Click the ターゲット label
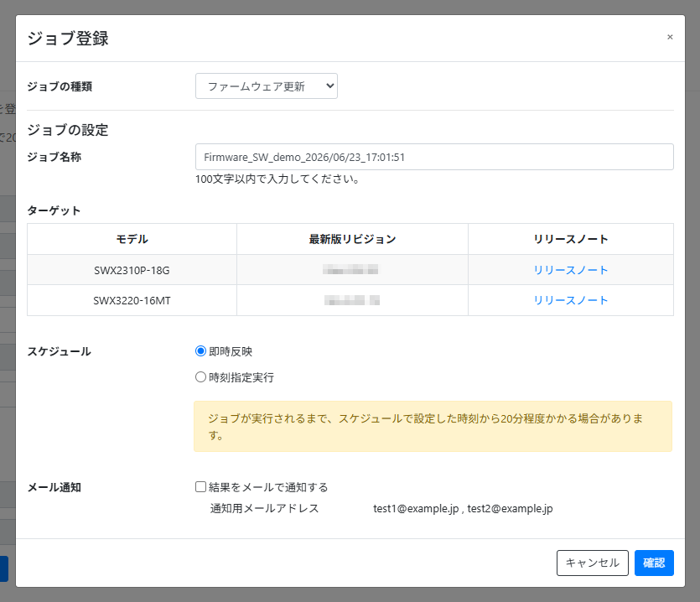 pyautogui.click(x=54, y=210)
